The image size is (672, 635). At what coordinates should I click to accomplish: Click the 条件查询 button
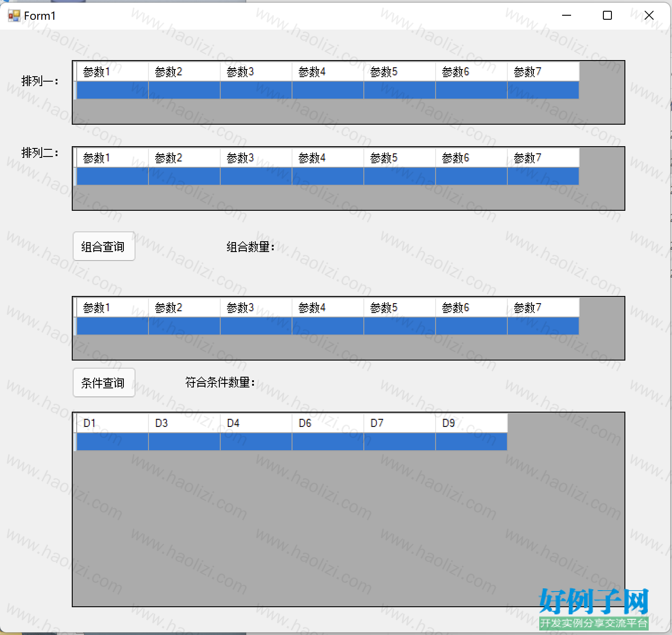tap(104, 383)
